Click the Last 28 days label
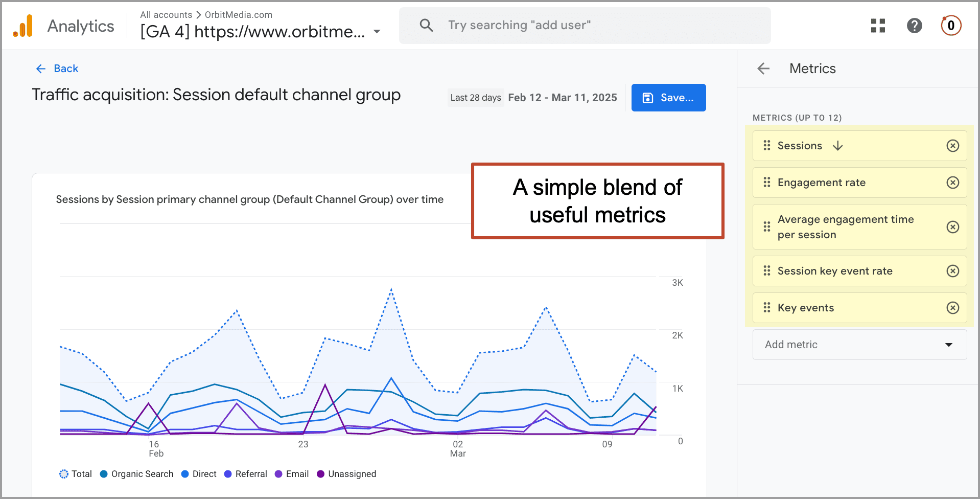This screenshot has height=499, width=980. [476, 98]
